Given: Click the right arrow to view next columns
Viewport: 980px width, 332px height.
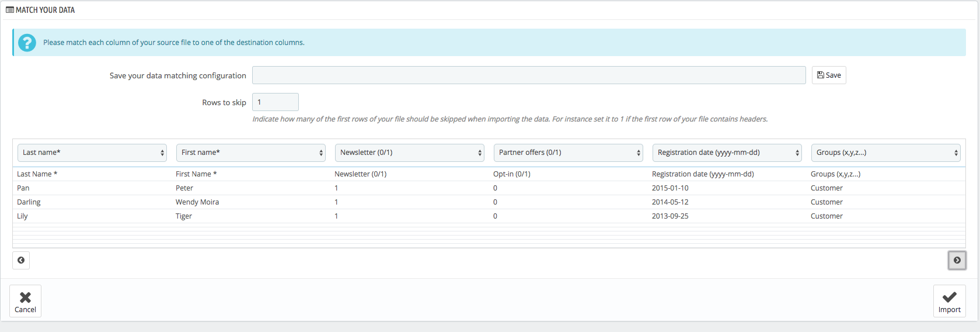Looking at the screenshot, I should (957, 260).
